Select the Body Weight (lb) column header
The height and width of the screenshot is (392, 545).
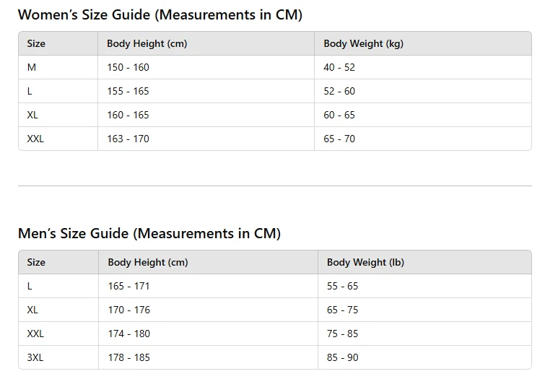click(x=365, y=262)
